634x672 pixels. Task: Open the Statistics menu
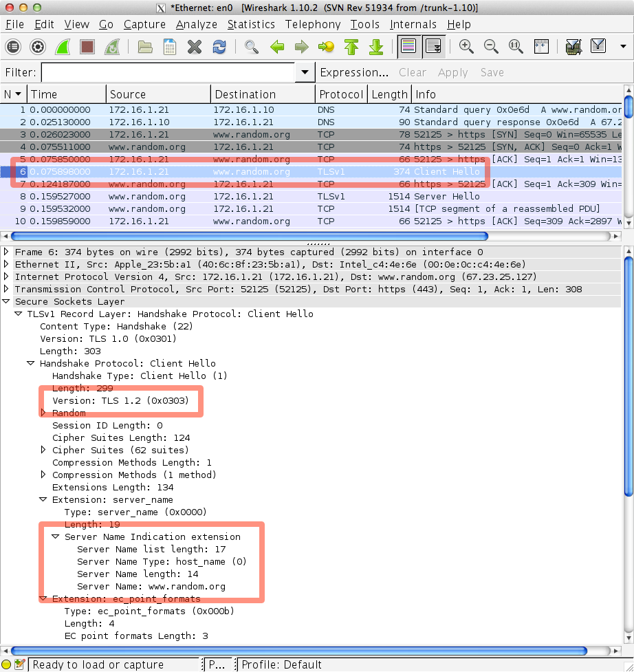coord(251,24)
